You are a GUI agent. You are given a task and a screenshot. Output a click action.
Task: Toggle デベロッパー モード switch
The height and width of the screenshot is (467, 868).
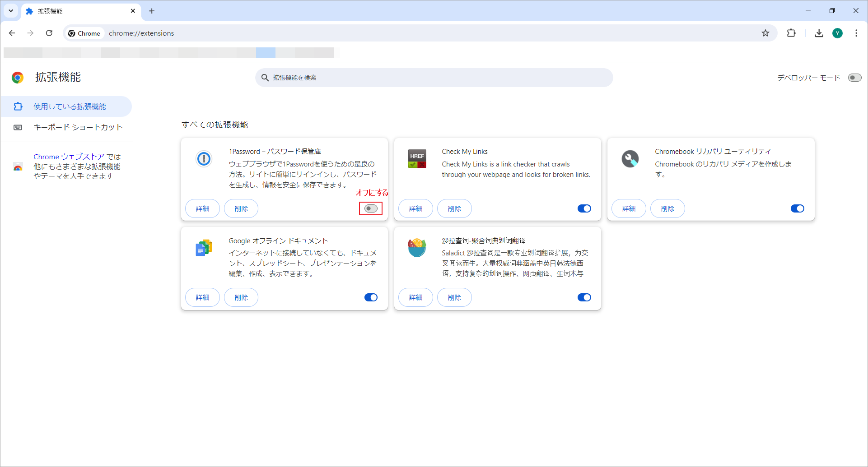coord(854,78)
